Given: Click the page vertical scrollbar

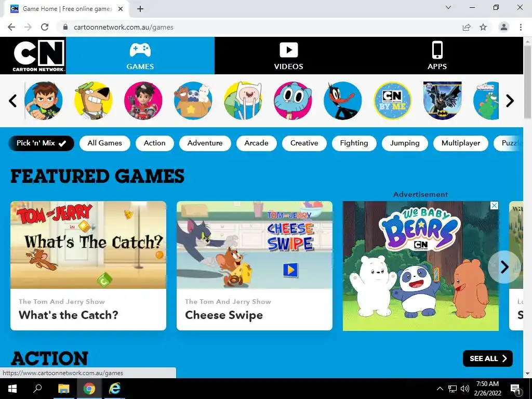Looking at the screenshot, I should [x=528, y=83].
